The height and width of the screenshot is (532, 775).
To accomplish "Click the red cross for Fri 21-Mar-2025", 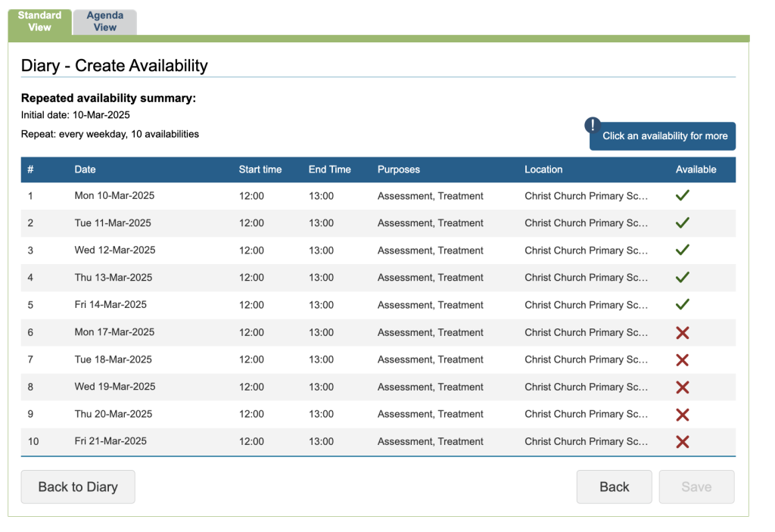I will 682,441.
